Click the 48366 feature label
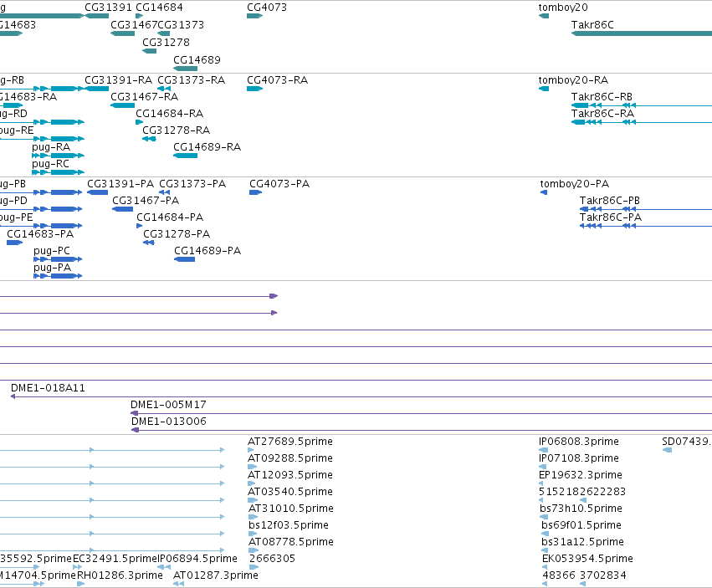The height and width of the screenshot is (588, 712). [x=559, y=575]
